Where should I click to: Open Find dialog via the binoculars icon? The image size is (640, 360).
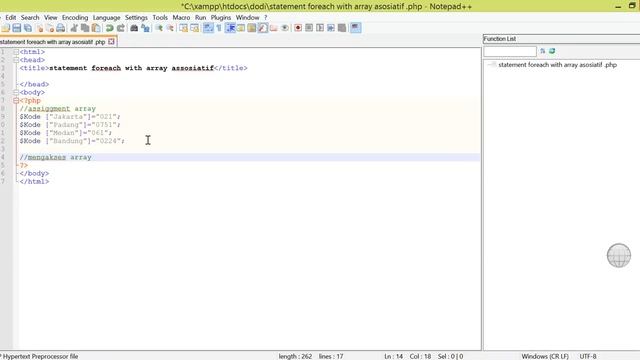(x=134, y=28)
